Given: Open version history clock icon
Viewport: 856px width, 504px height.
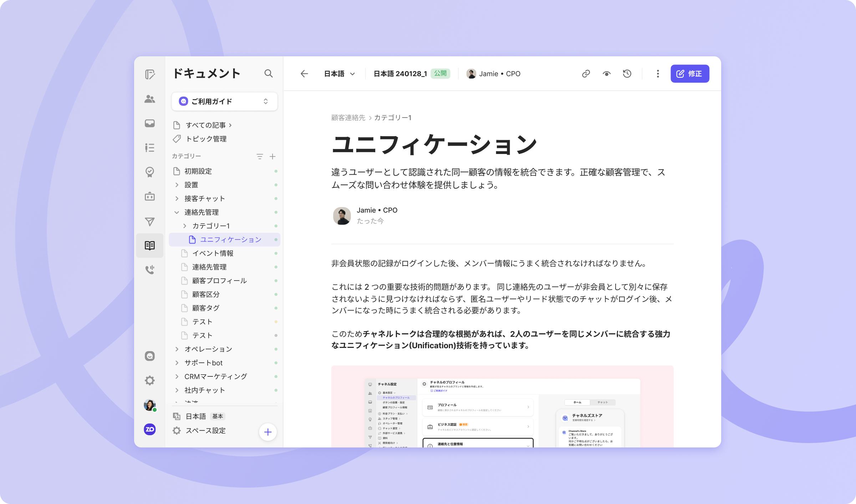Looking at the screenshot, I should (x=627, y=74).
